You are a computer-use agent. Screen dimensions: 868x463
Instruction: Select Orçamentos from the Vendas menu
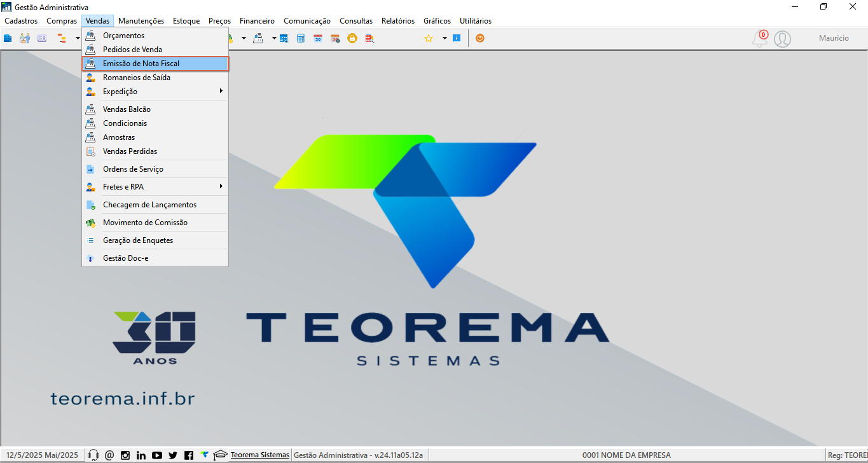pyautogui.click(x=155, y=36)
